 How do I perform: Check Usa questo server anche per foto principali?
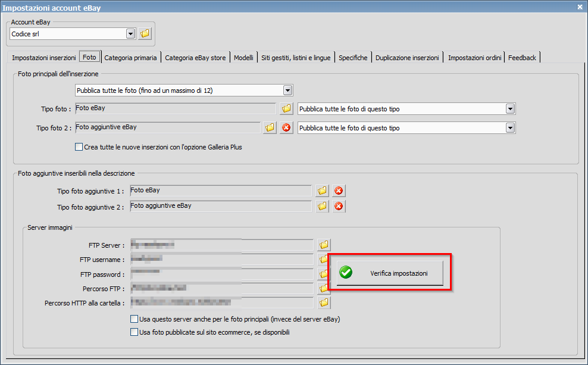(x=134, y=319)
